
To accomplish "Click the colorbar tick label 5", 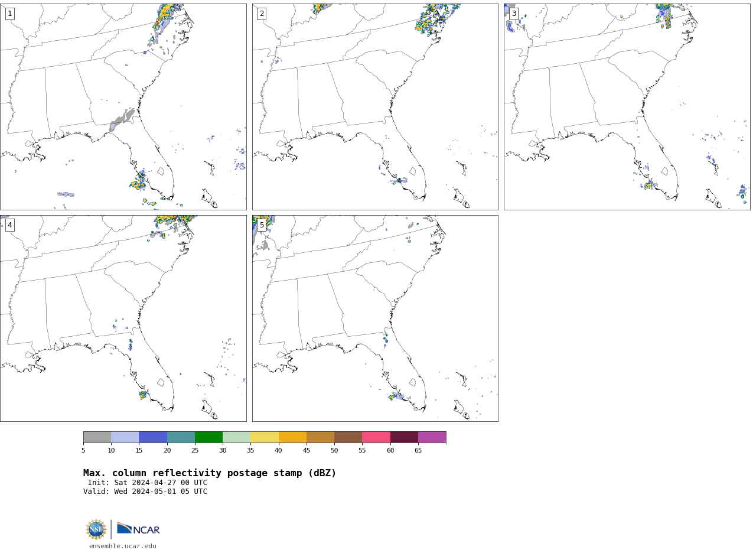I will [83, 451].
